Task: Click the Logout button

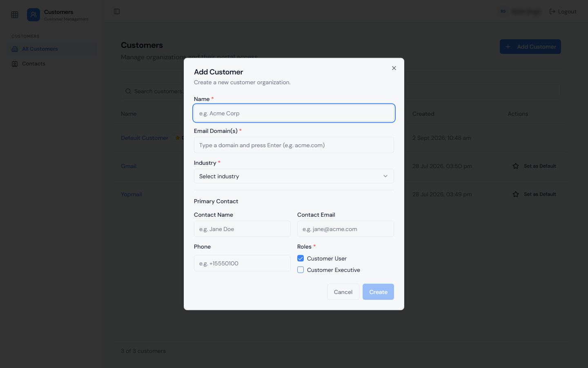Action: tap(563, 11)
